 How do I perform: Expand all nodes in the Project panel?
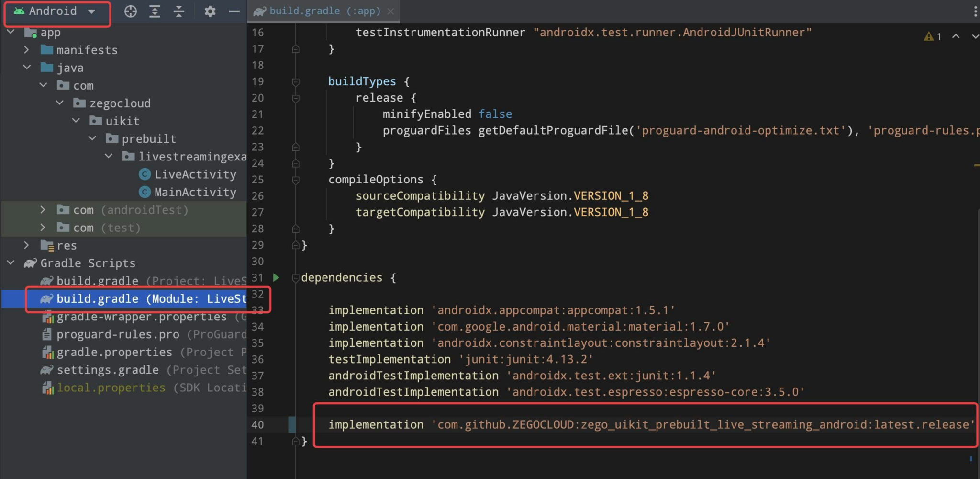pos(155,11)
